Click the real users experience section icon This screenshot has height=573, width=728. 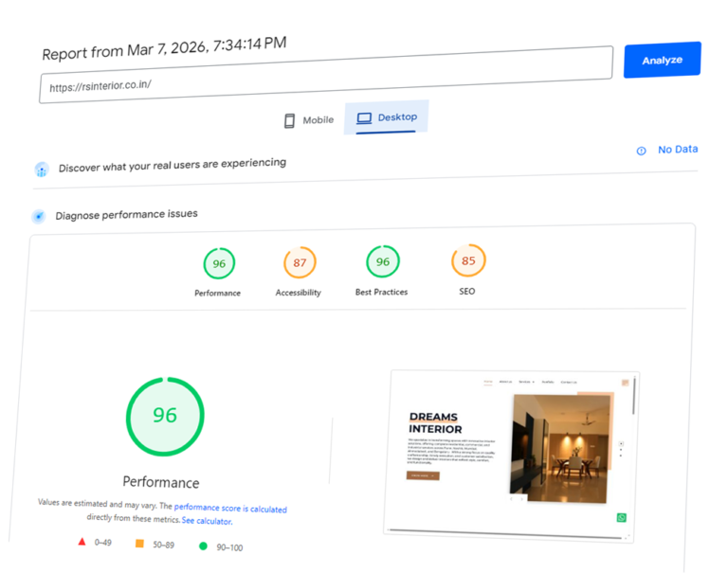click(42, 169)
